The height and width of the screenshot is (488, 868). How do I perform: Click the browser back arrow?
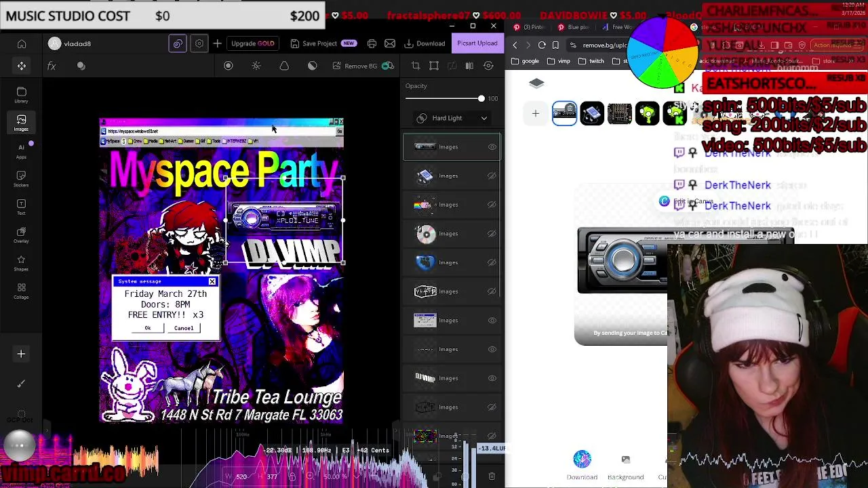[515, 45]
